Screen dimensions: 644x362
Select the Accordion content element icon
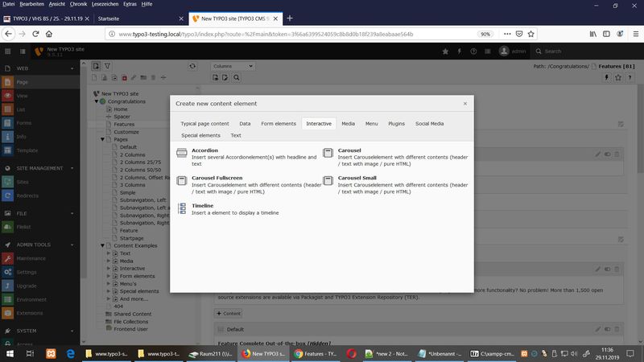(182, 153)
